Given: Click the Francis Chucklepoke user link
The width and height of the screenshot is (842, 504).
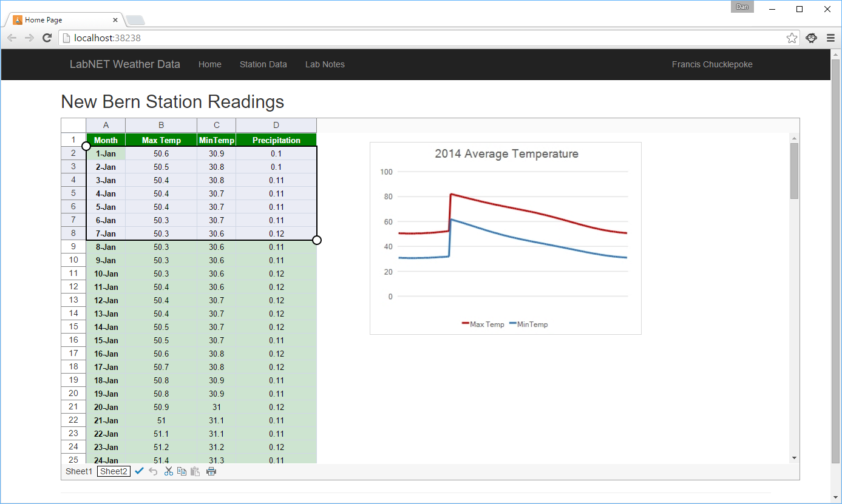Looking at the screenshot, I should [x=711, y=64].
